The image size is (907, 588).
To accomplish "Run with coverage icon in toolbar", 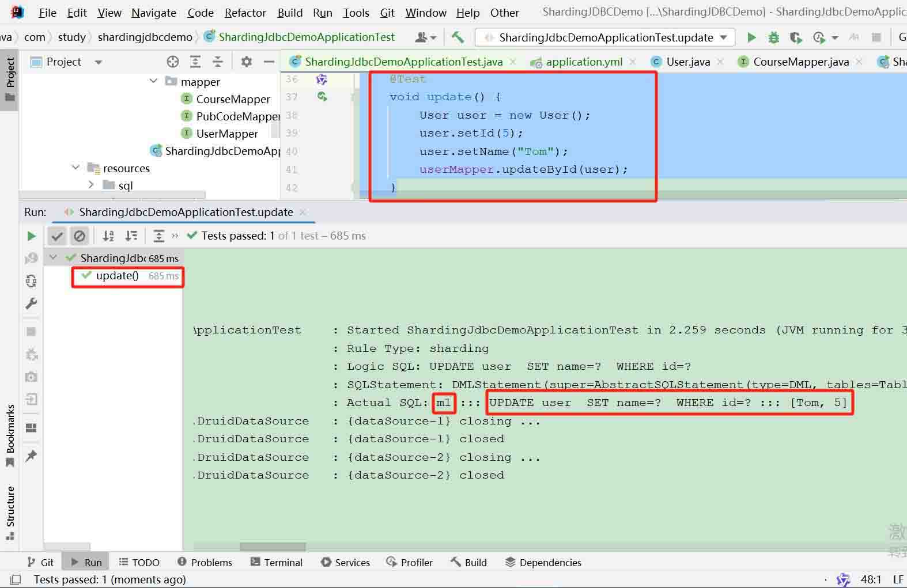I will coord(796,37).
